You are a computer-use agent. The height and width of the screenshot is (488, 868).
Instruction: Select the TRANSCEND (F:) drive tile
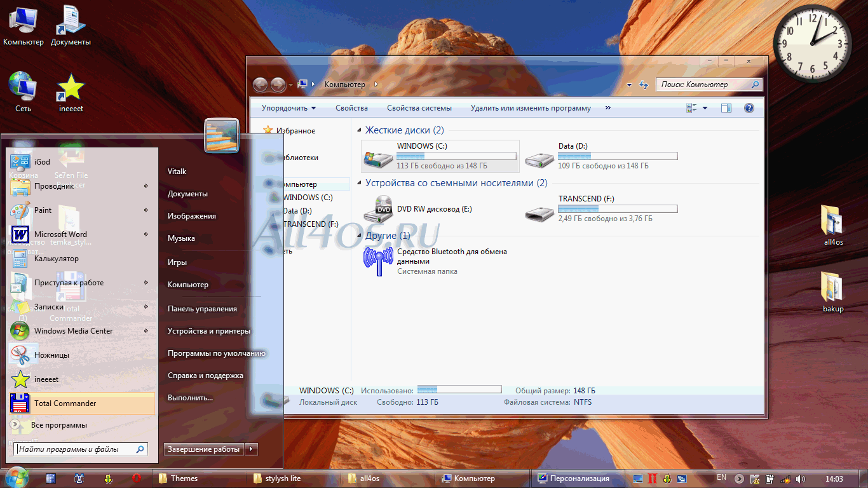tap(602, 209)
